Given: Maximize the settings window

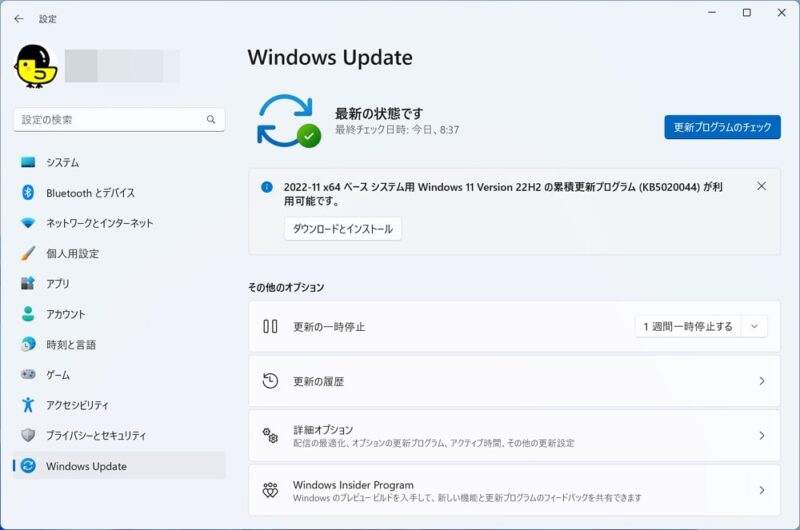Looking at the screenshot, I should 746,13.
